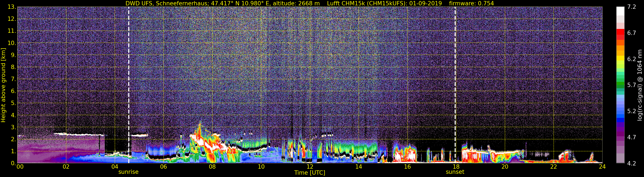
Task: Click height-axis tick '7.'
Action: click(13, 79)
